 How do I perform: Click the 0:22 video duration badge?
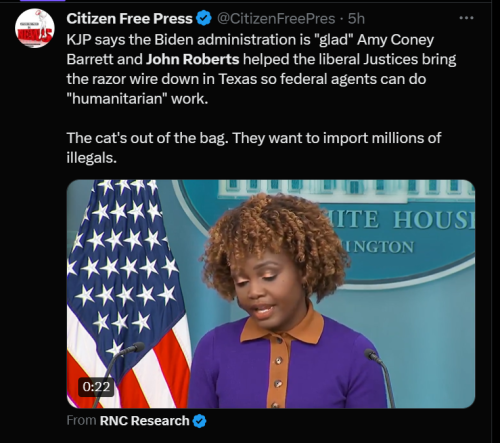[96, 387]
